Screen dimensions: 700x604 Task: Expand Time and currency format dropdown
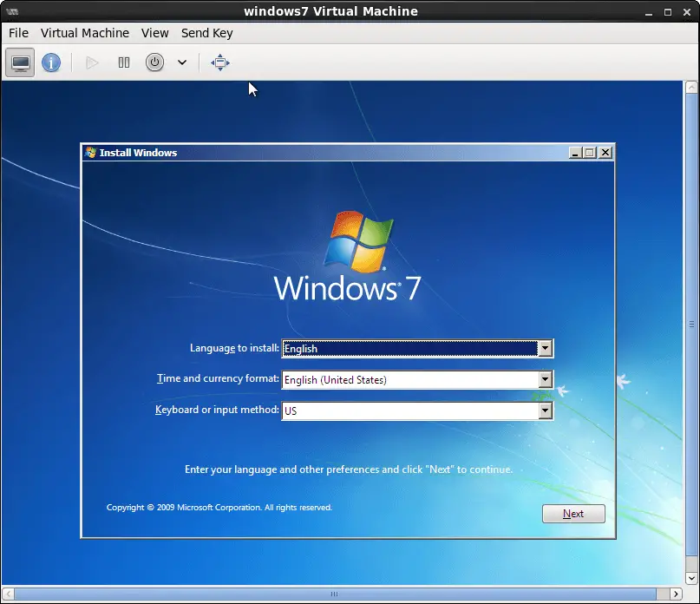point(545,380)
